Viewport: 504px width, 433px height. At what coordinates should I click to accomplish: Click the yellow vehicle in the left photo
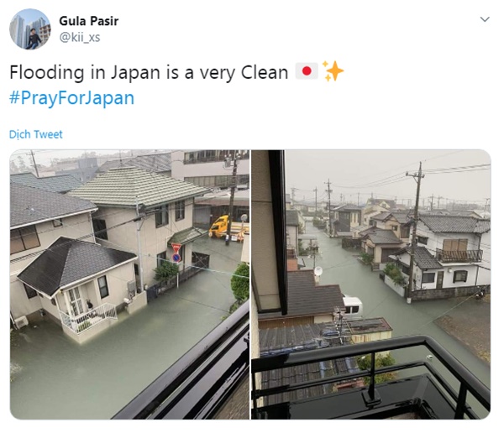point(220,227)
